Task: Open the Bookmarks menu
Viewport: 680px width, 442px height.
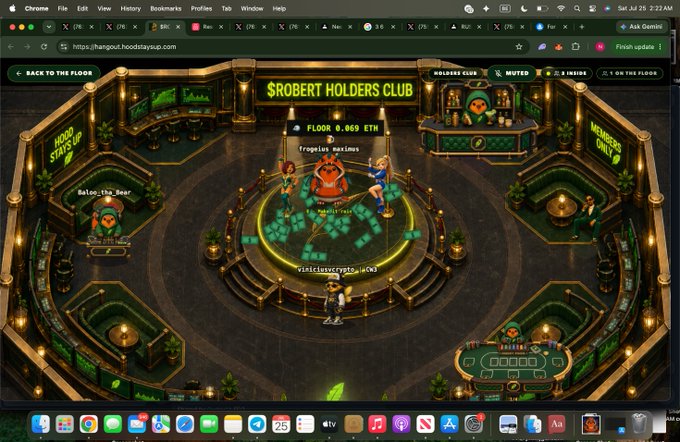Action: coord(166,8)
